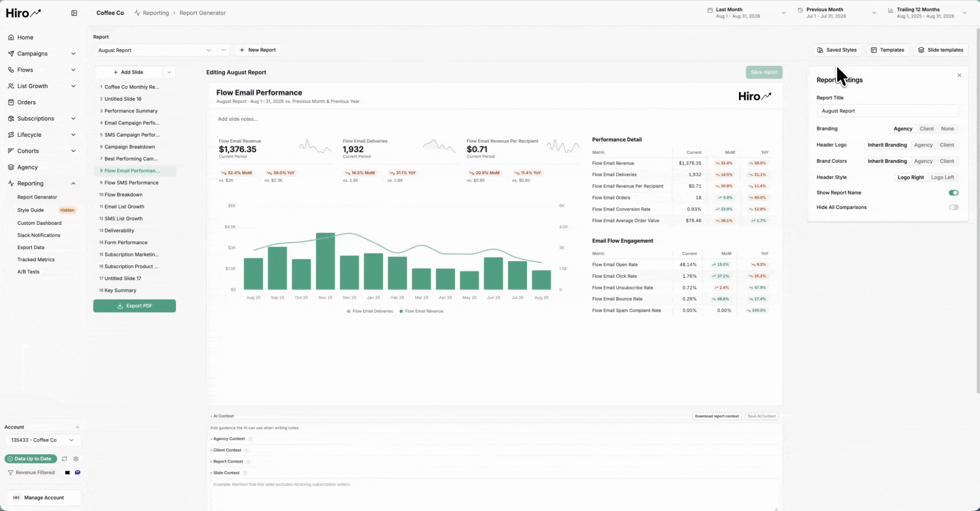980x511 pixels.
Task: Expand the Campaigns menu
Action: [42, 53]
